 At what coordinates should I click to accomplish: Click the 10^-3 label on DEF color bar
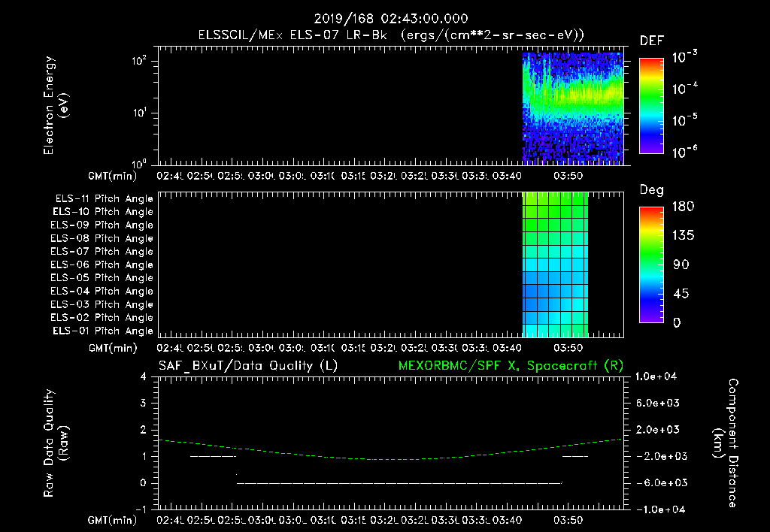[x=684, y=56]
